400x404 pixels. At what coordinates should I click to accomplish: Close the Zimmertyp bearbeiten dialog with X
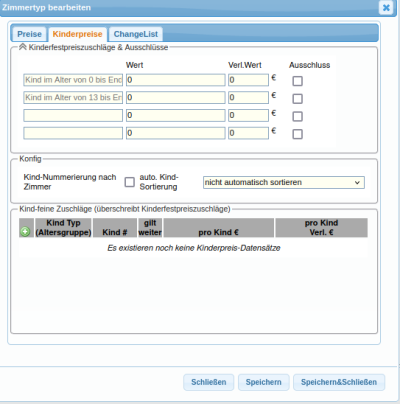click(x=386, y=7)
